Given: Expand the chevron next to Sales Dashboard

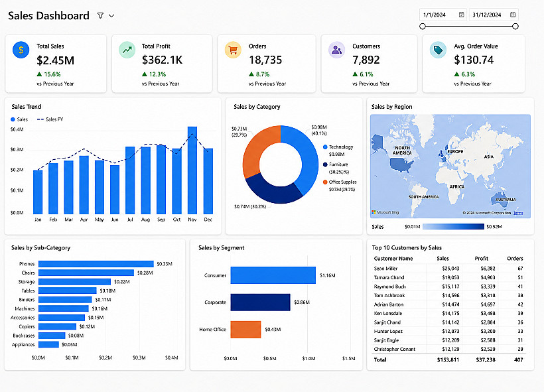Looking at the screenshot, I should point(111,16).
